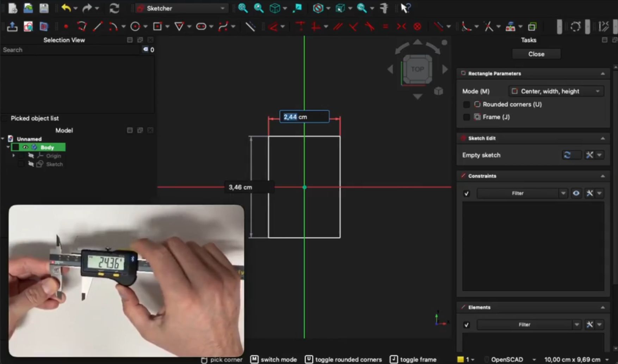The height and width of the screenshot is (364, 618).
Task: Click the fit all zoom icon
Action: [242, 8]
